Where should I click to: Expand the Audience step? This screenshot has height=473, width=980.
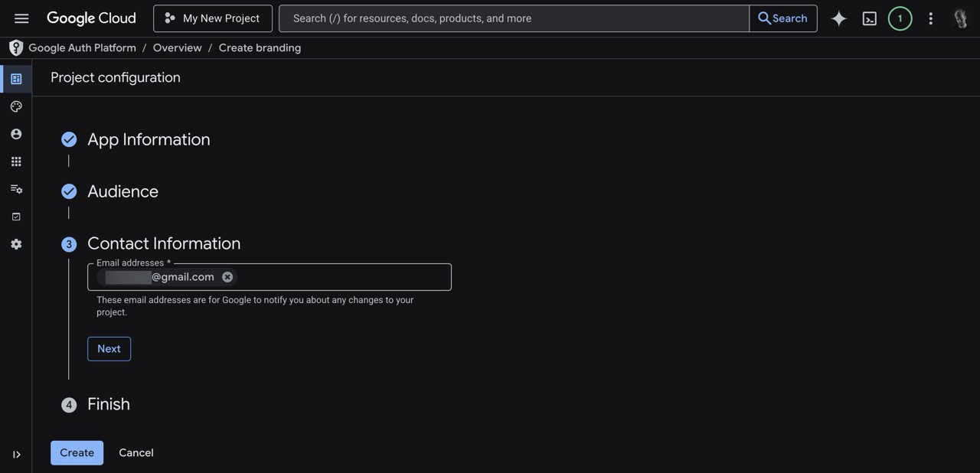point(122,191)
